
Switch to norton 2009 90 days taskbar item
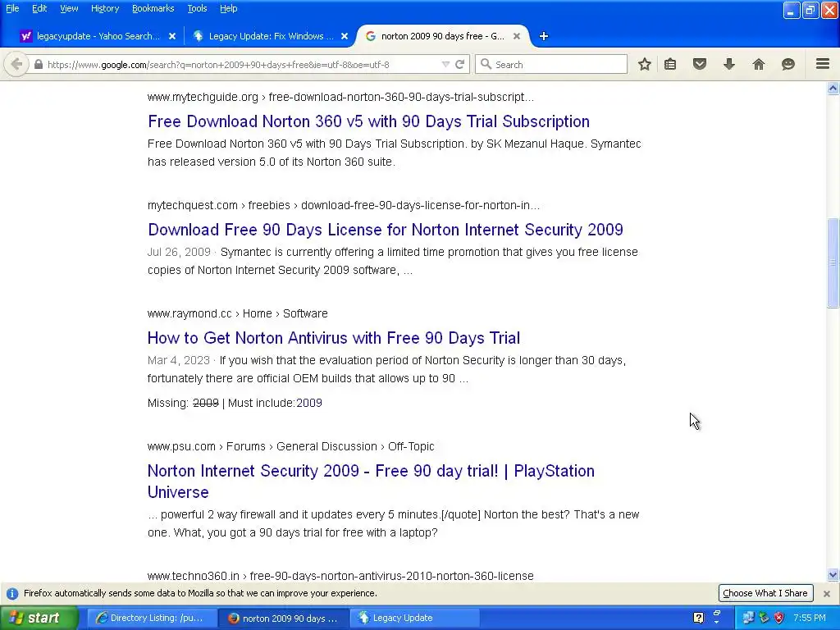coord(284,618)
